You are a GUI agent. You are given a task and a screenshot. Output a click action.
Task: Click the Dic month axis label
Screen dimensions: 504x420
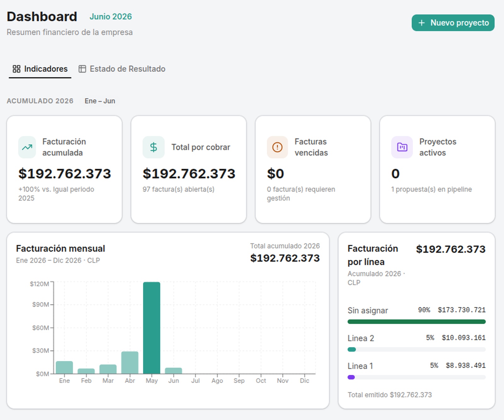pos(304,381)
